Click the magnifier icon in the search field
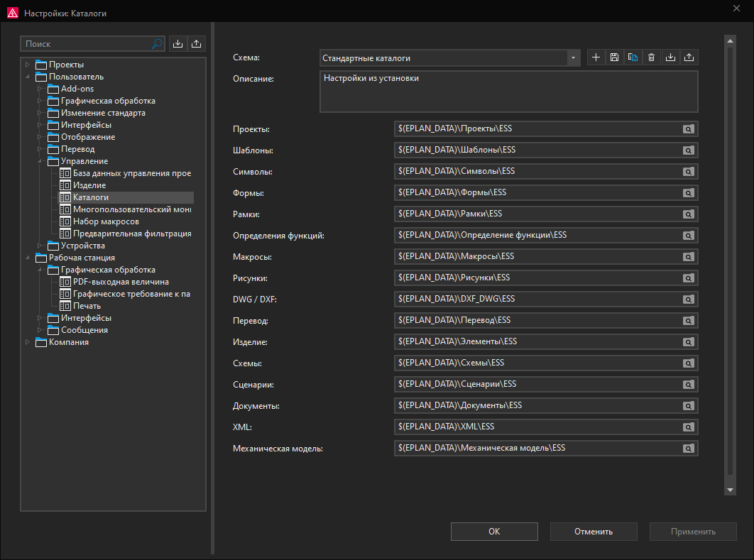This screenshot has height=560, width=754. tap(157, 44)
